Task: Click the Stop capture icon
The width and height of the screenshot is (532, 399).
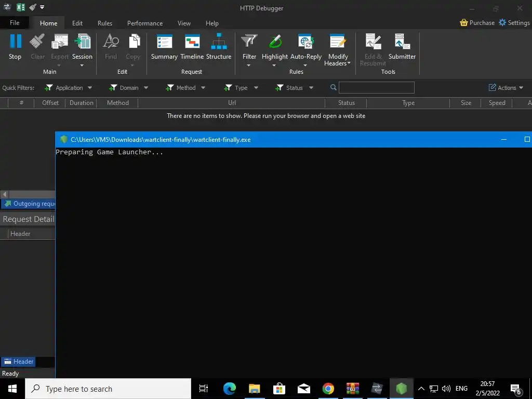Action: 15,42
